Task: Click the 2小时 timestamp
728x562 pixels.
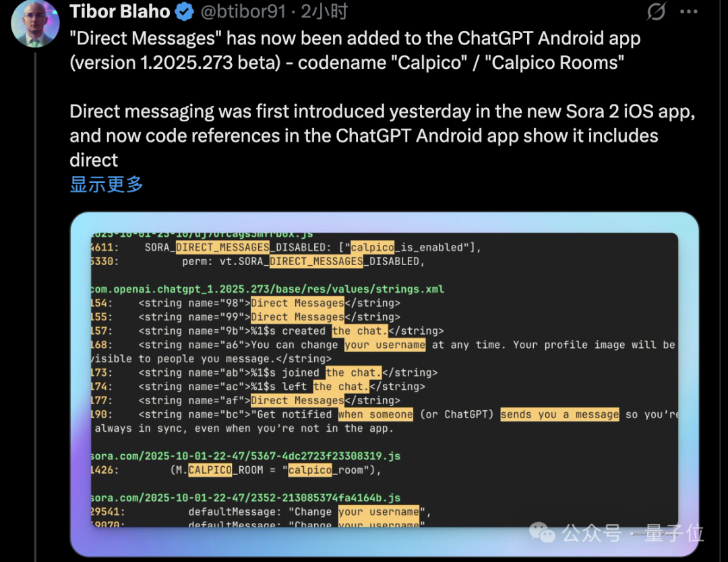Action: pyautogui.click(x=324, y=11)
